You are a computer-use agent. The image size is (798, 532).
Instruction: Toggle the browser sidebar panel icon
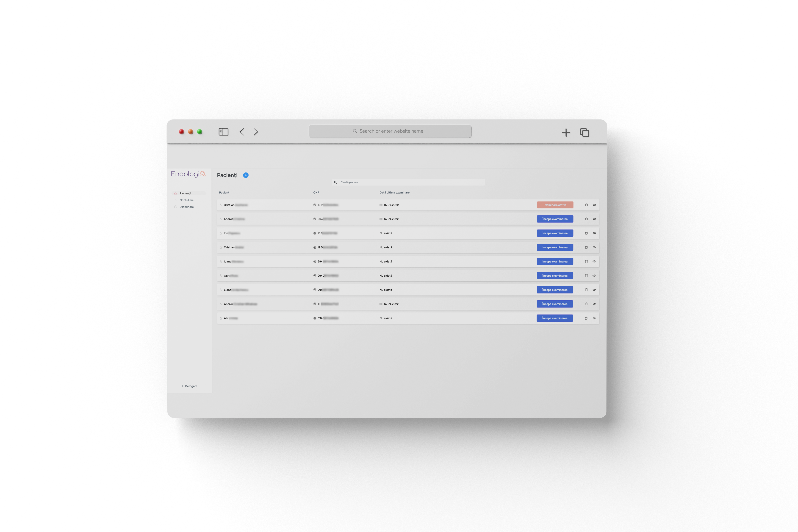point(223,132)
